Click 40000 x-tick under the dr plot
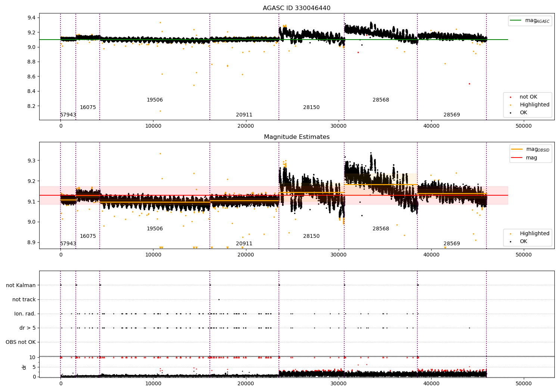 (x=431, y=383)
